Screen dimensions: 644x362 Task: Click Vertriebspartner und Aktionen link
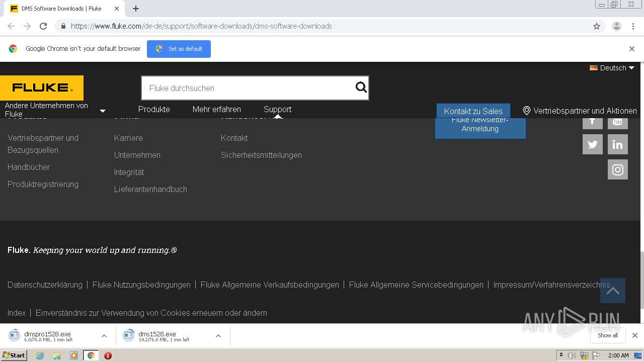click(585, 111)
